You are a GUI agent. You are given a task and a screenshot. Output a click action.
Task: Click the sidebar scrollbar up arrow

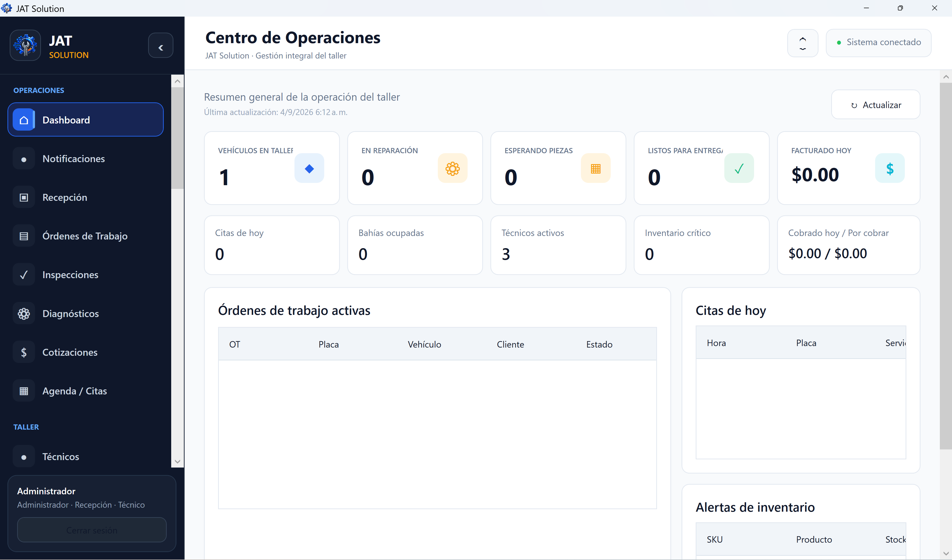tap(177, 81)
